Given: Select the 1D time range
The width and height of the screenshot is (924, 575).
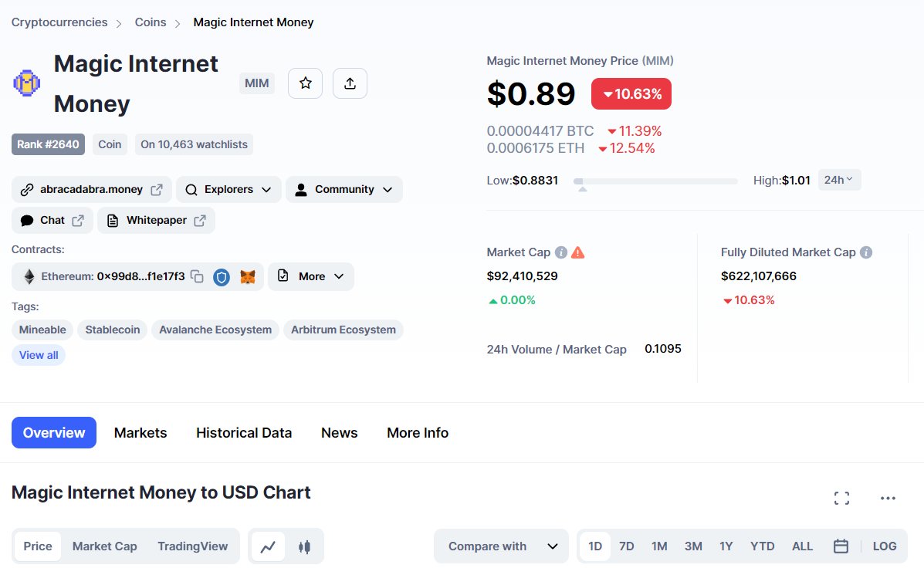Looking at the screenshot, I should pyautogui.click(x=595, y=546).
